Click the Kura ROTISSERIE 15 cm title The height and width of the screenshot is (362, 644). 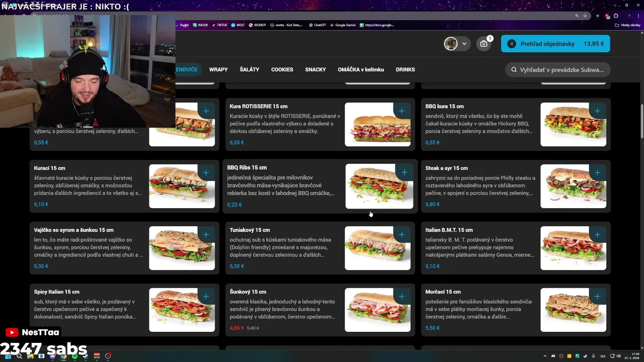point(259,106)
